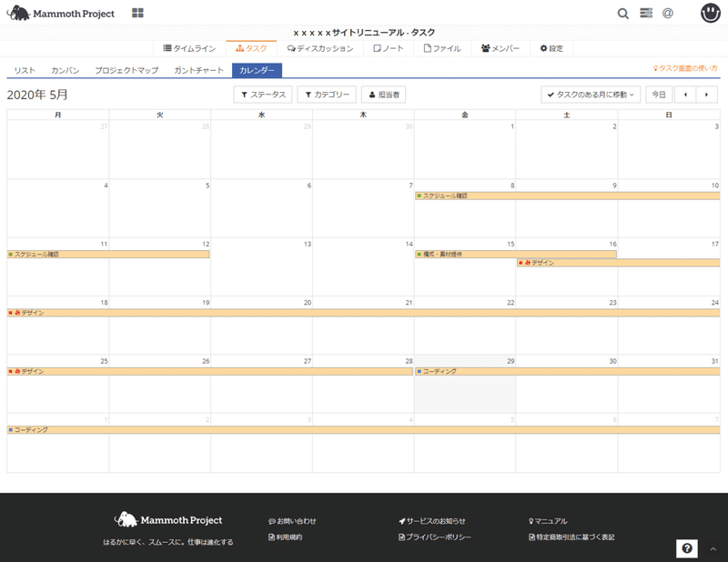Image resolution: width=728 pixels, height=562 pixels.
Task: Open the project grid switcher icon
Action: coord(137,13)
